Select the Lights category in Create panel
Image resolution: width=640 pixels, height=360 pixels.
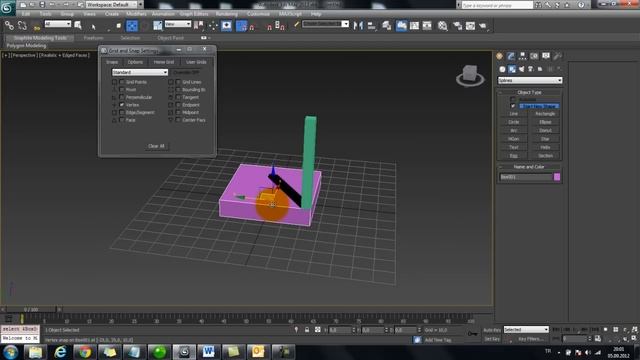click(521, 69)
